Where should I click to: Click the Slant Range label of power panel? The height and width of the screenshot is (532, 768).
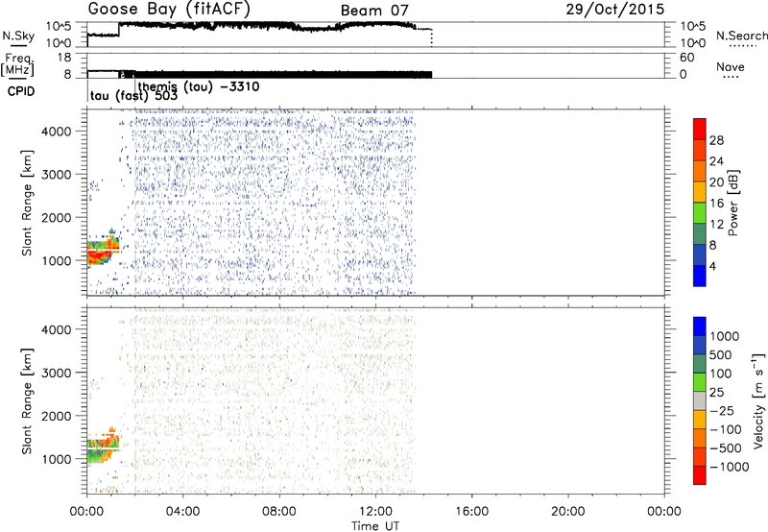tap(27, 203)
